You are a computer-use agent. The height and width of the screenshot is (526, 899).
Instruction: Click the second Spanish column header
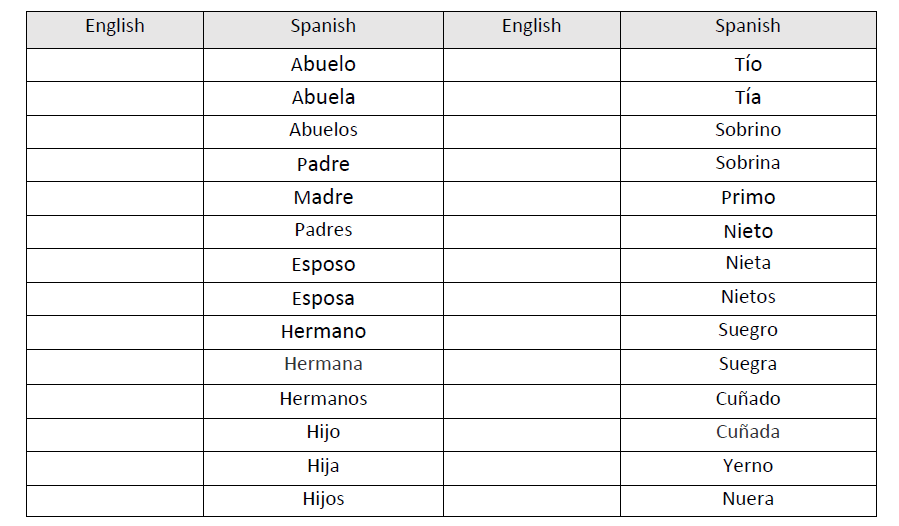[x=748, y=27]
